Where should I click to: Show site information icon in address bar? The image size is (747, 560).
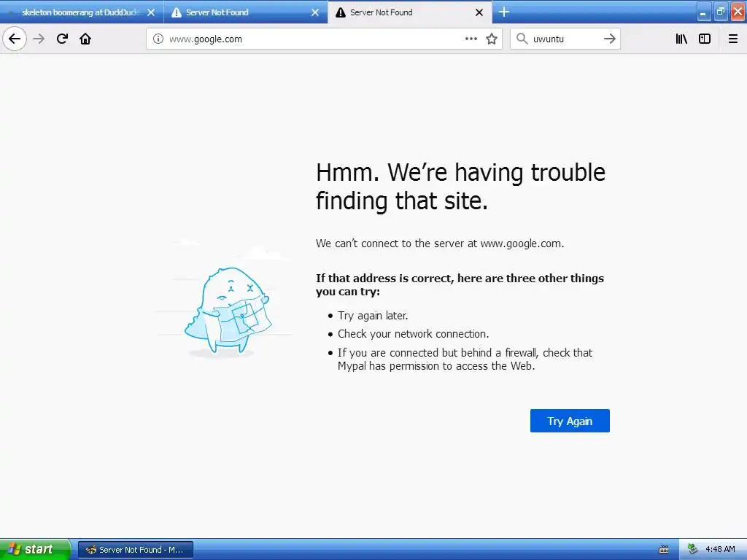click(158, 39)
